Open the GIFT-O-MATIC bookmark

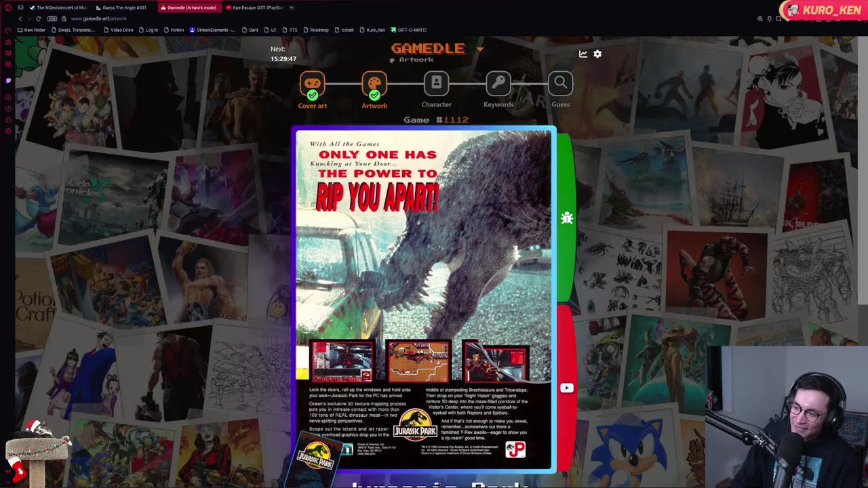(409, 30)
